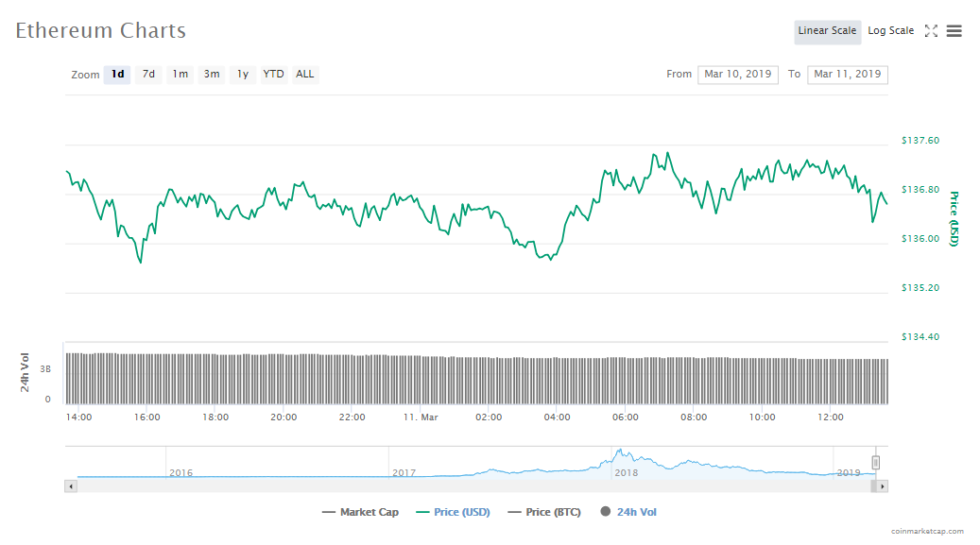The width and height of the screenshot is (980, 545).
Task: Choose the 1y zoom option
Action: coord(243,74)
